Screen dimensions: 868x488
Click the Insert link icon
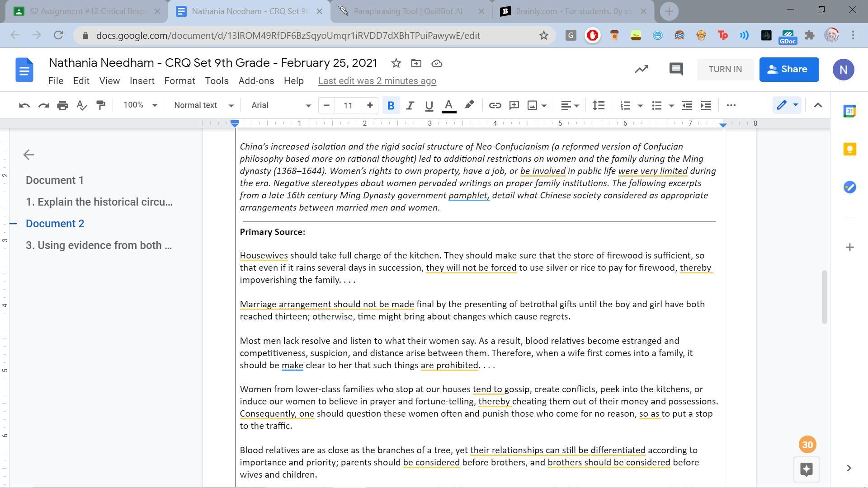(495, 105)
